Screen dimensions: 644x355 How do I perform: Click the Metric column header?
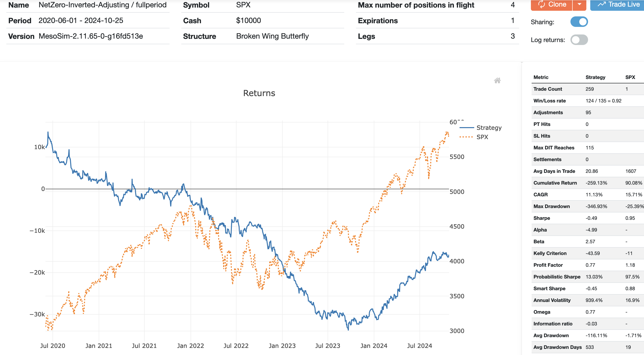coord(541,77)
